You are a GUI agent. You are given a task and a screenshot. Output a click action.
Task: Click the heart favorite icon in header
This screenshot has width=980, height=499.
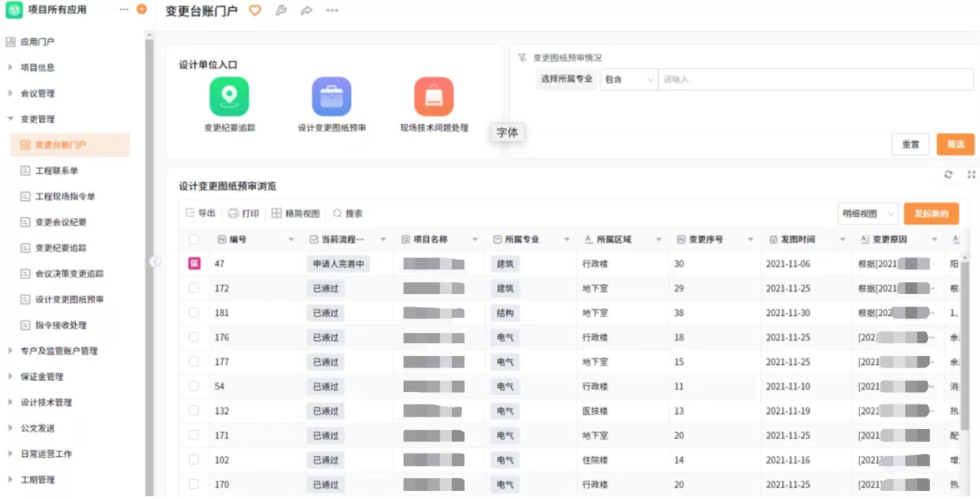pyautogui.click(x=255, y=11)
